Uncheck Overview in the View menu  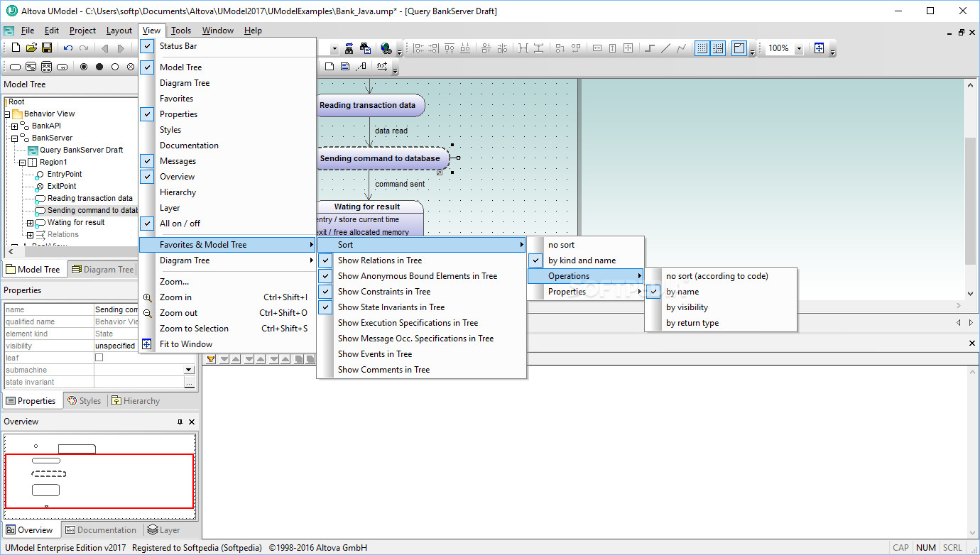(227, 177)
